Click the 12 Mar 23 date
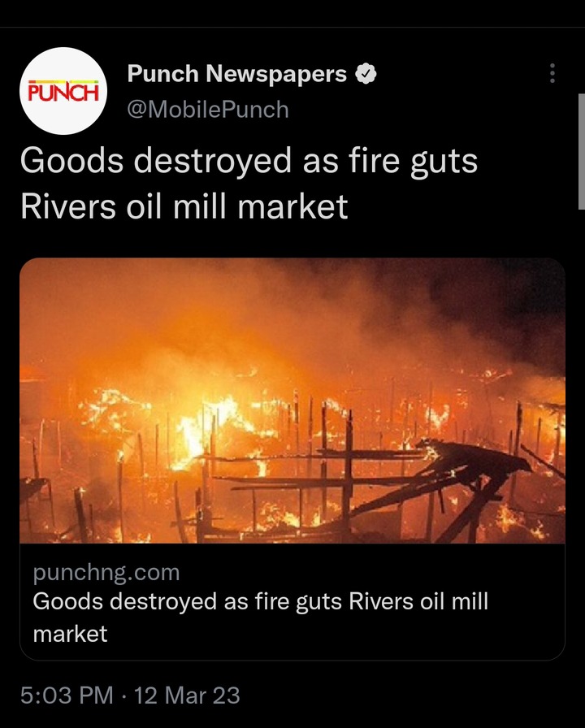585x728 pixels. 187,695
